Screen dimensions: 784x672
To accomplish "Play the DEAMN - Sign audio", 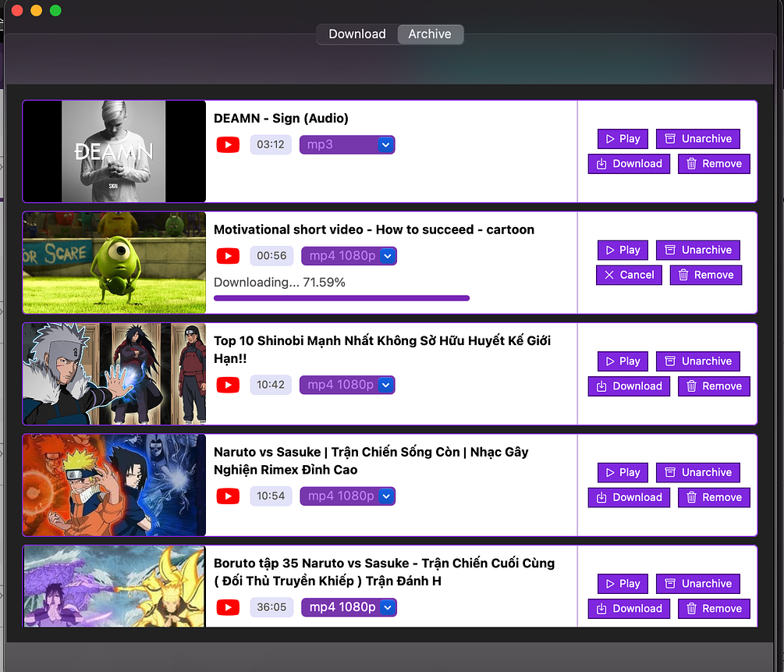I will point(623,138).
